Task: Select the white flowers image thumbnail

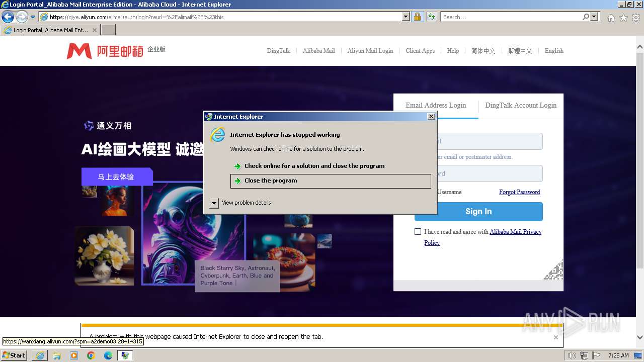Action: 104,256
